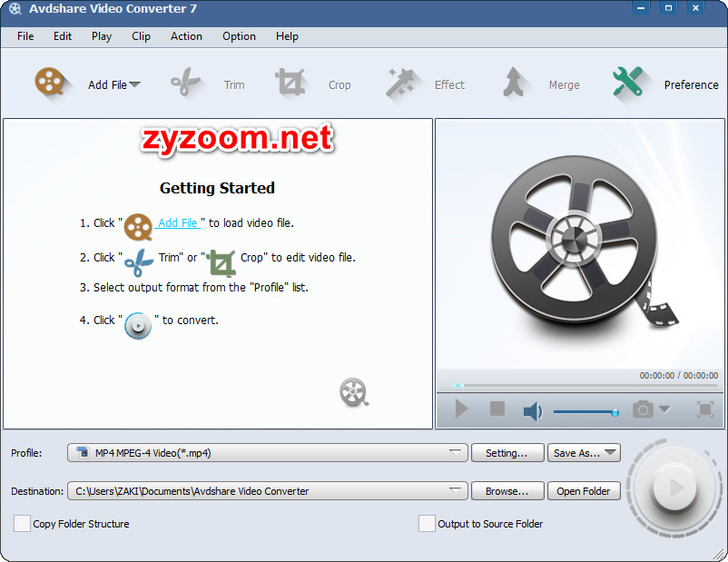Click the green crop icon in step 2

[221, 263]
